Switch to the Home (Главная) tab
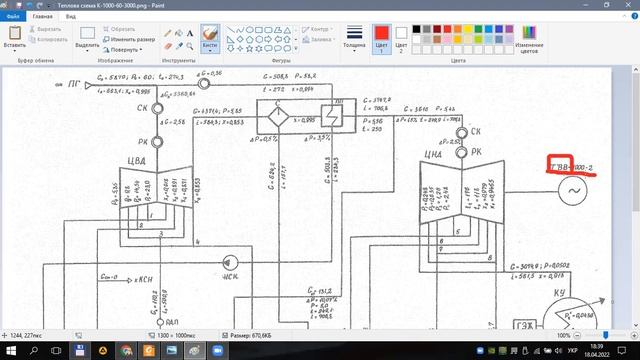The image size is (640, 360). point(42,16)
